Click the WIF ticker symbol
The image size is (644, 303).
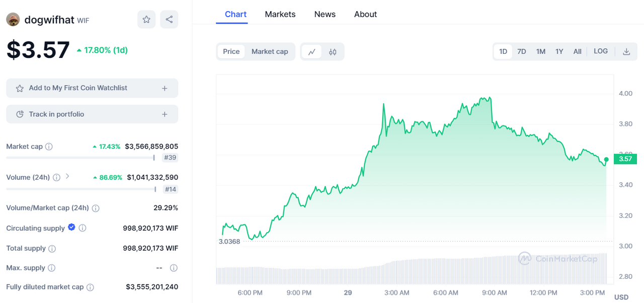click(83, 21)
